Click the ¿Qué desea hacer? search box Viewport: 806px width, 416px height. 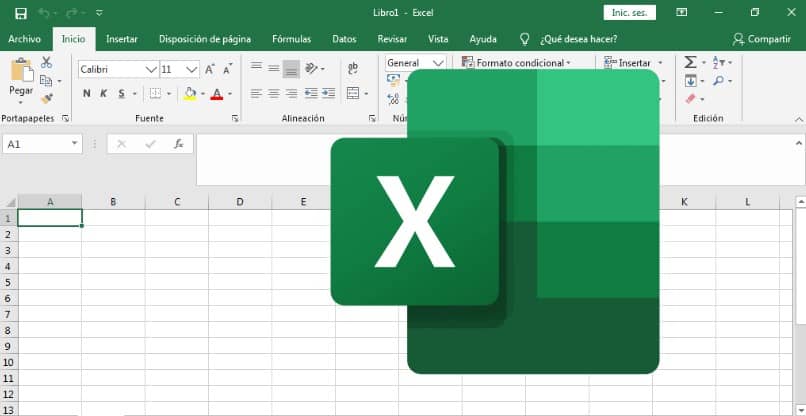pyautogui.click(x=578, y=39)
